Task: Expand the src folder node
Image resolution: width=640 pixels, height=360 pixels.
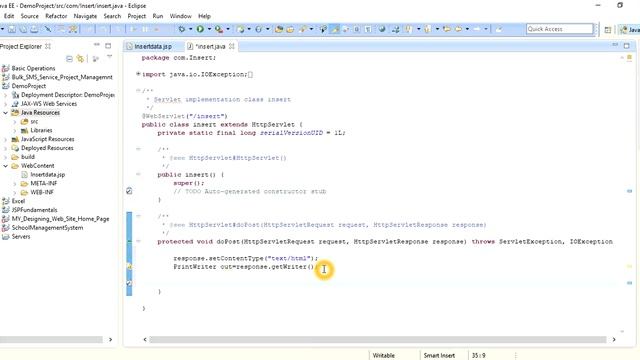Action: [15, 122]
